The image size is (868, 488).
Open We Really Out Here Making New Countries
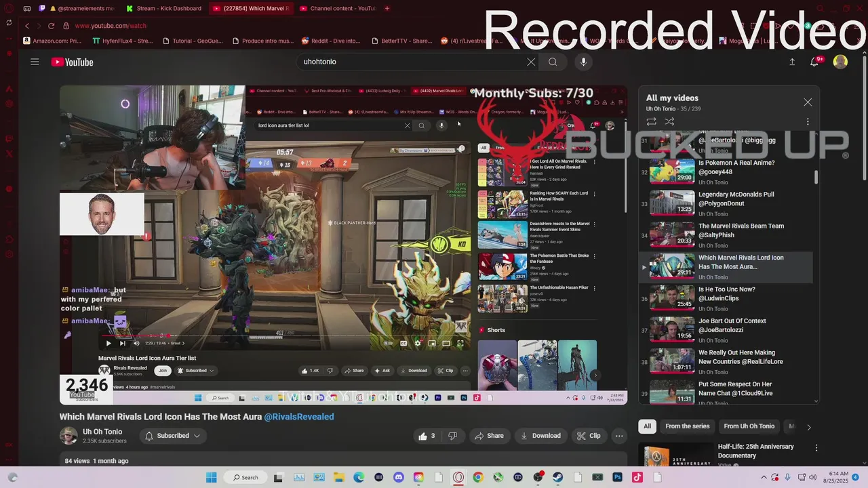click(726, 361)
